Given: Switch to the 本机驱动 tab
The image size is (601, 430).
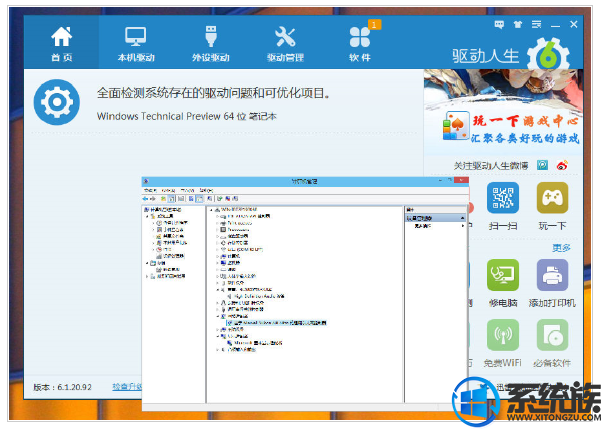Looking at the screenshot, I should 136,44.
